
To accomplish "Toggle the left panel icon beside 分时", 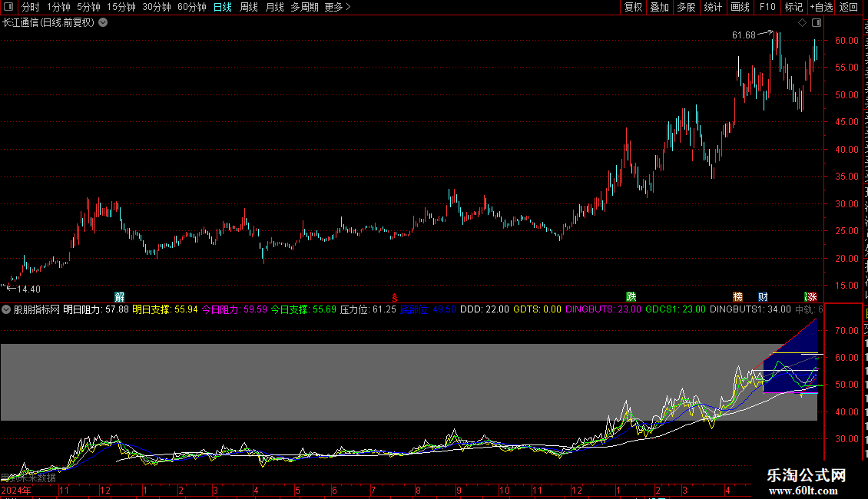I will [8, 7].
